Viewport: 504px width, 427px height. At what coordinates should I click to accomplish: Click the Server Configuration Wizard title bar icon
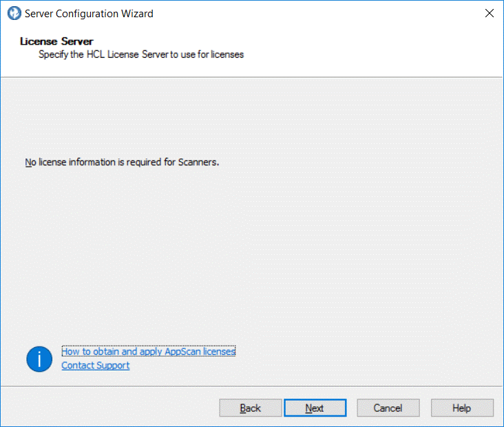pyautogui.click(x=14, y=13)
